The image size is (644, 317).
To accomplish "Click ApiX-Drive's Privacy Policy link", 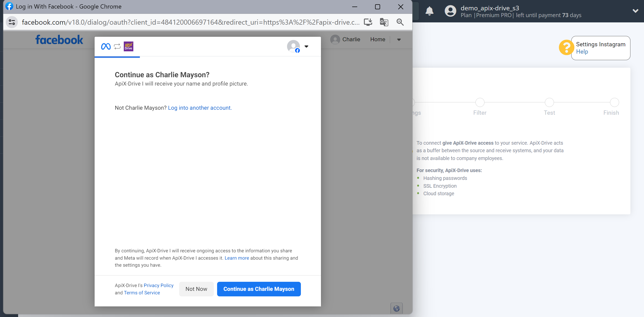I will [x=158, y=285].
